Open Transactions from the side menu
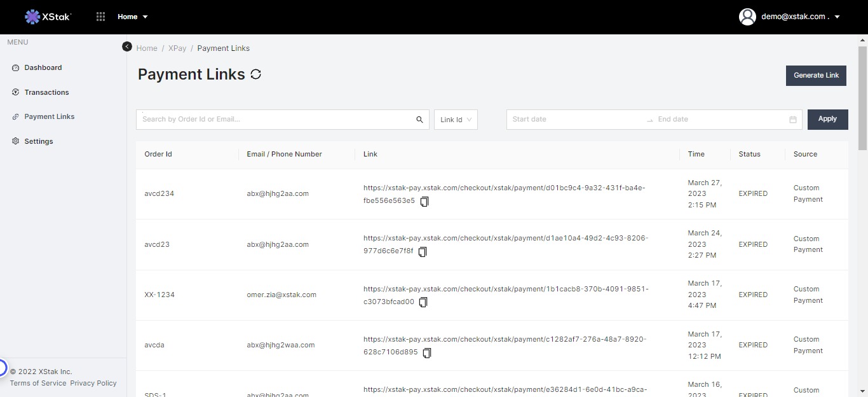 tap(46, 92)
